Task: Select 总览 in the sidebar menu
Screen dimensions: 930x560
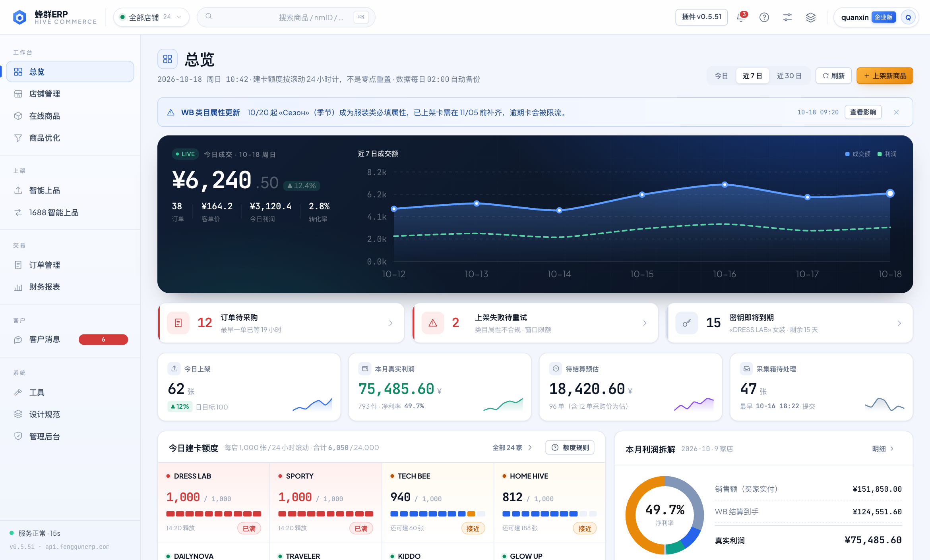Action: tap(70, 72)
